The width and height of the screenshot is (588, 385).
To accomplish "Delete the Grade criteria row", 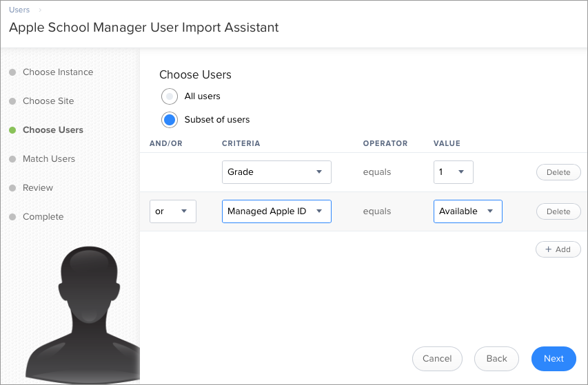I will [x=558, y=172].
